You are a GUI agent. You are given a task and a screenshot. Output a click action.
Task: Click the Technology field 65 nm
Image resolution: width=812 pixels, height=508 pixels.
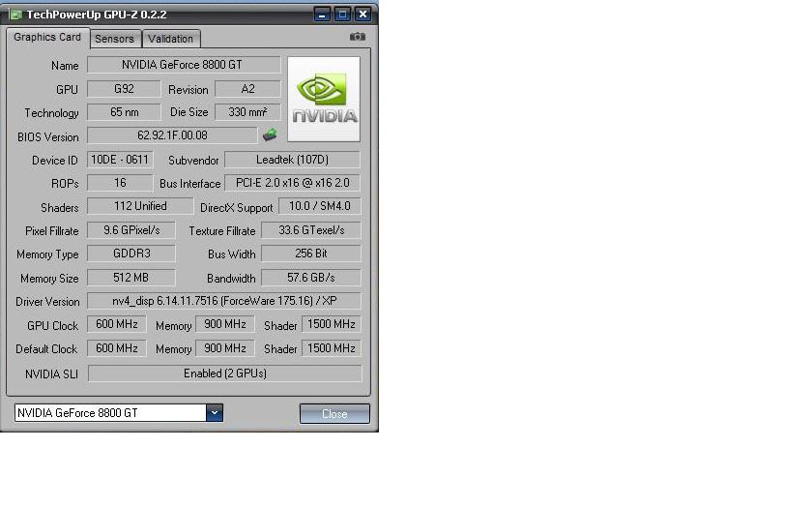tap(124, 112)
